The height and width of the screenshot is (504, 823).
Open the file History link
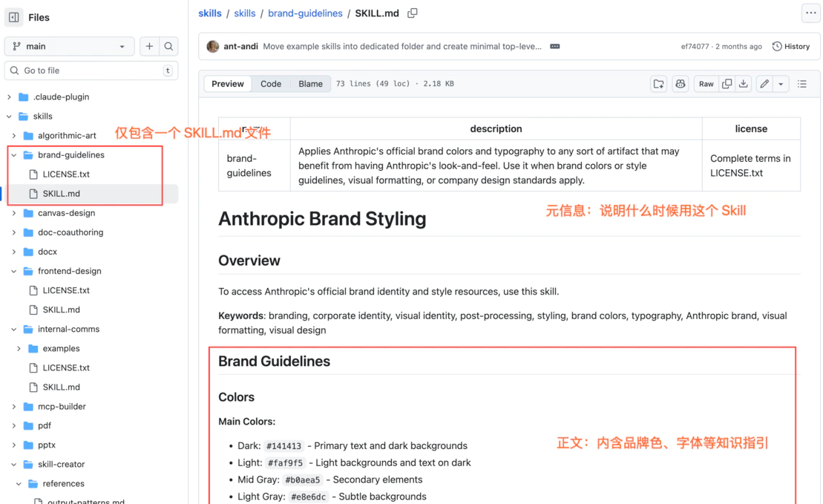pyautogui.click(x=791, y=46)
